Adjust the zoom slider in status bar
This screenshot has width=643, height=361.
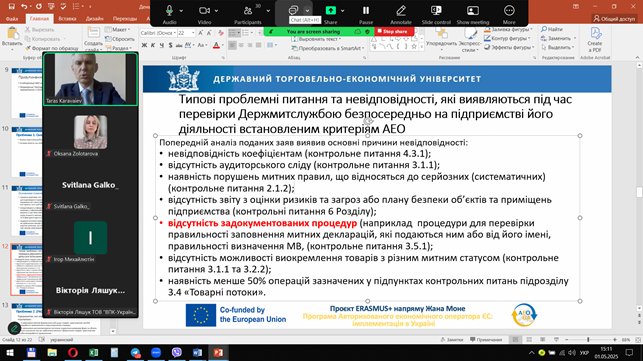coord(588,340)
